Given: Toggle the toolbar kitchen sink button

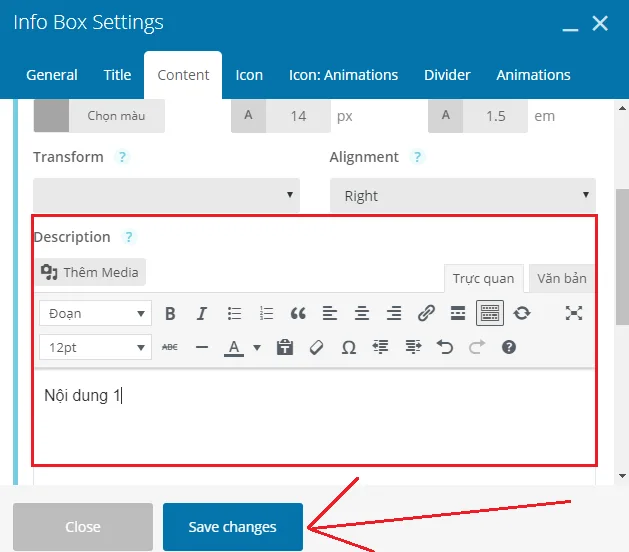Looking at the screenshot, I should 490,313.
